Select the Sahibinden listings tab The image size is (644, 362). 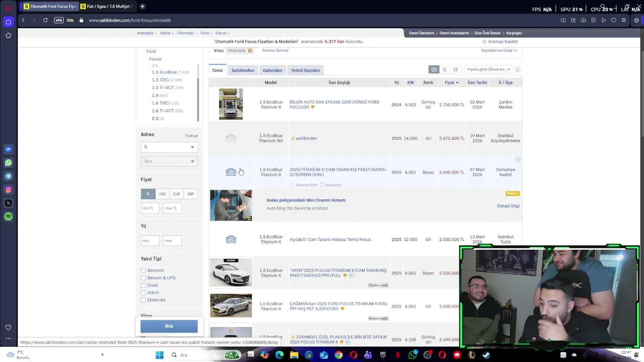tap(243, 70)
